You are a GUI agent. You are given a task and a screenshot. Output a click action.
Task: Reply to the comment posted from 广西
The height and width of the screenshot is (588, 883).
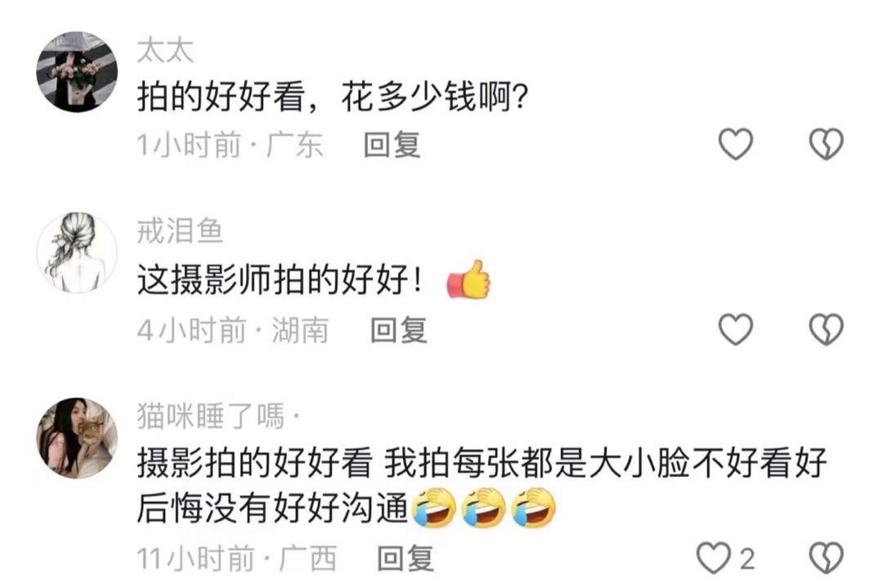point(406,558)
